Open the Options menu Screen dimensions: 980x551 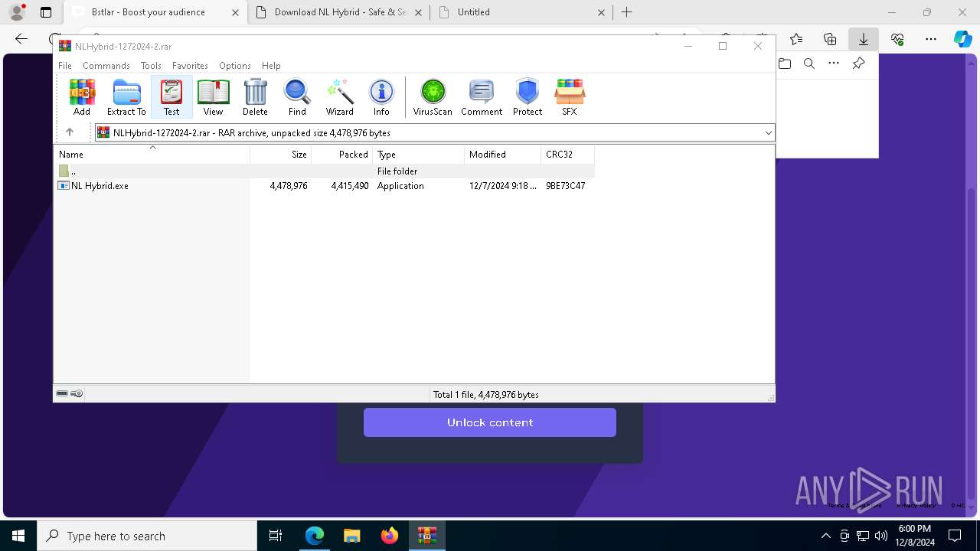click(x=235, y=66)
